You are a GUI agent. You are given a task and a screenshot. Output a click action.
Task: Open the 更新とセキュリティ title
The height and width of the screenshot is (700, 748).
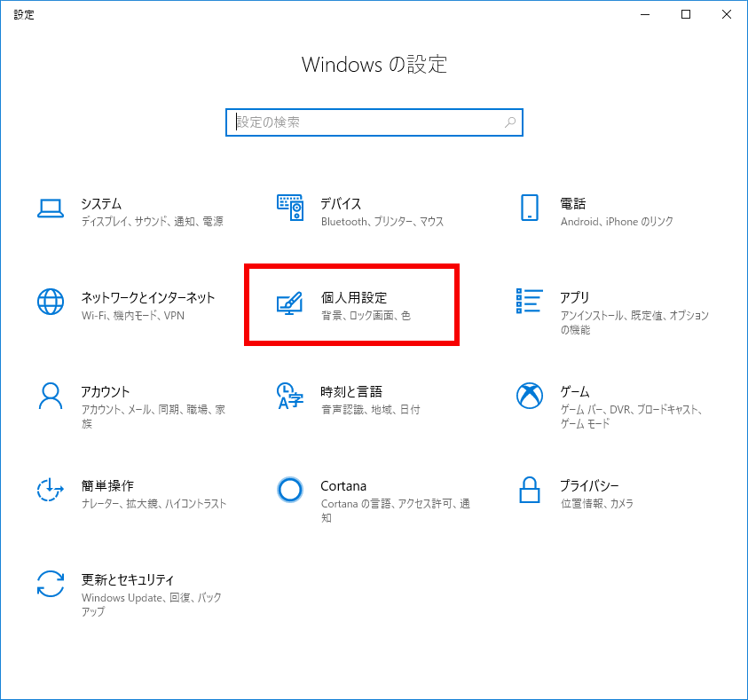click(x=128, y=579)
